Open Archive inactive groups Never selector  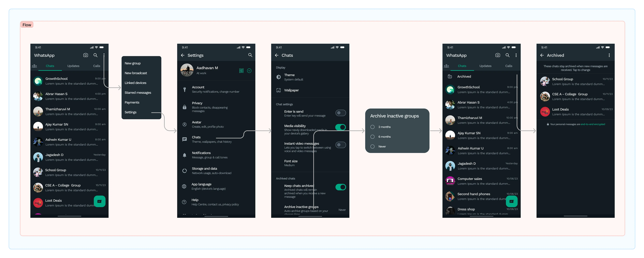coord(342,210)
